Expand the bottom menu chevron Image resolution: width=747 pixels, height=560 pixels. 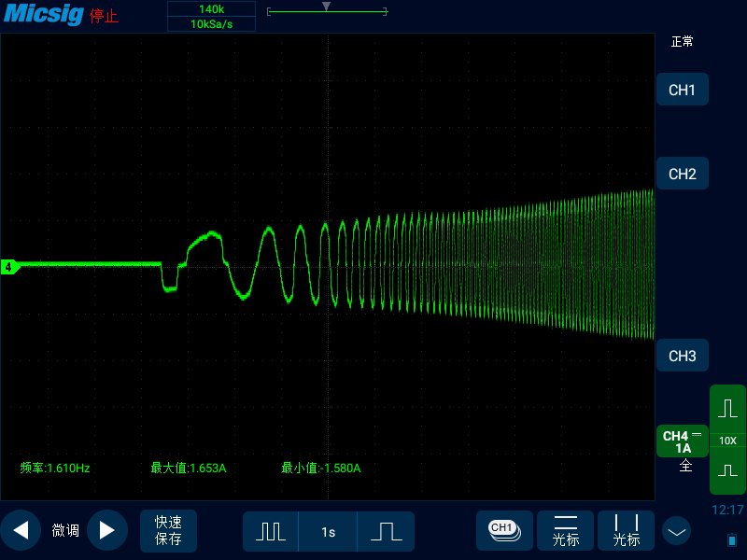pos(676,531)
